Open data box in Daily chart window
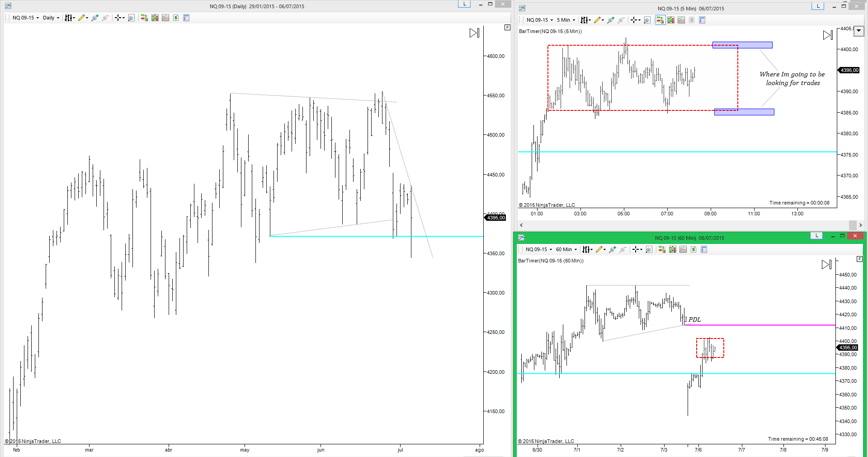 click(x=132, y=18)
